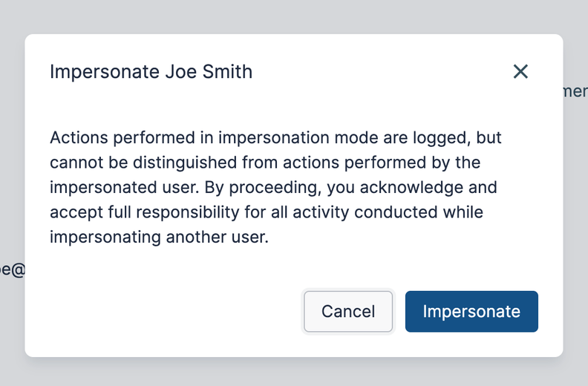Click the cut-off text at the right edge
Image resolution: width=588 pixels, height=386 pixels.
(576, 91)
